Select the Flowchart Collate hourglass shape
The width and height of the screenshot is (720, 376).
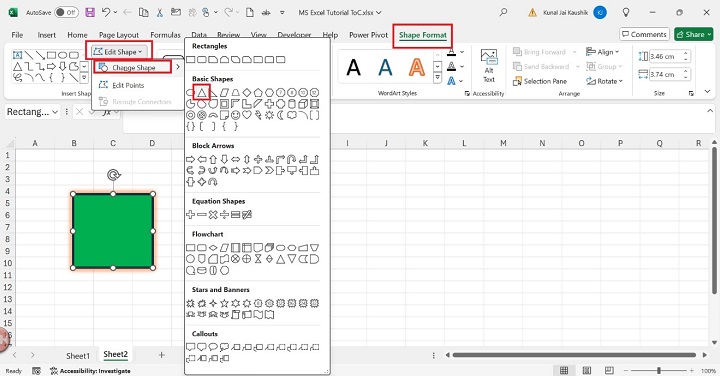[x=258, y=259]
